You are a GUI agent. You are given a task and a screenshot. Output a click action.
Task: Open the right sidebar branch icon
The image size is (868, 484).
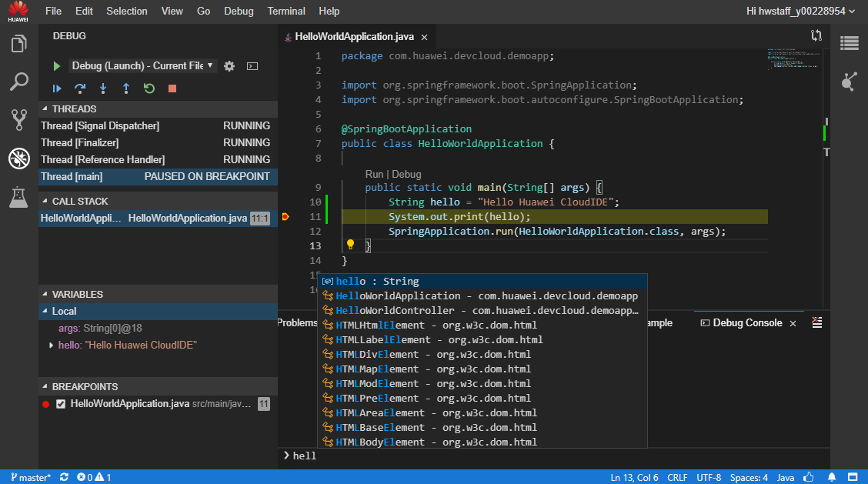(x=850, y=82)
